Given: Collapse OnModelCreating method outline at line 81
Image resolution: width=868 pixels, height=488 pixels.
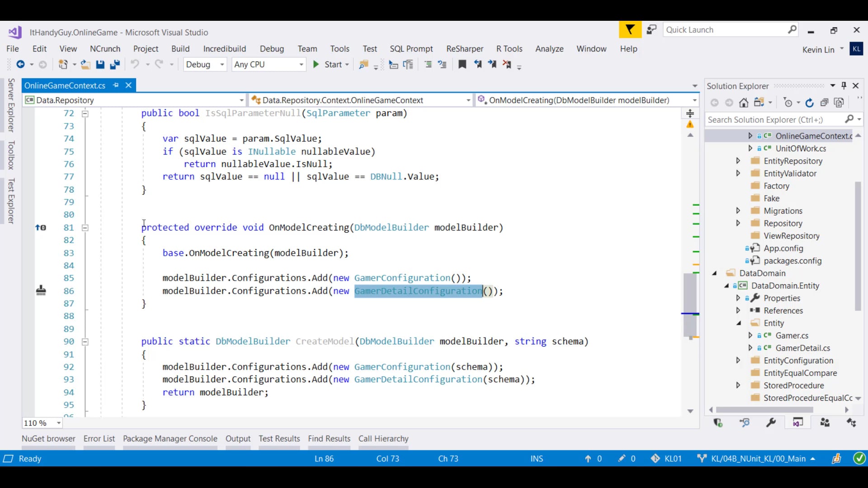Looking at the screenshot, I should click(85, 228).
